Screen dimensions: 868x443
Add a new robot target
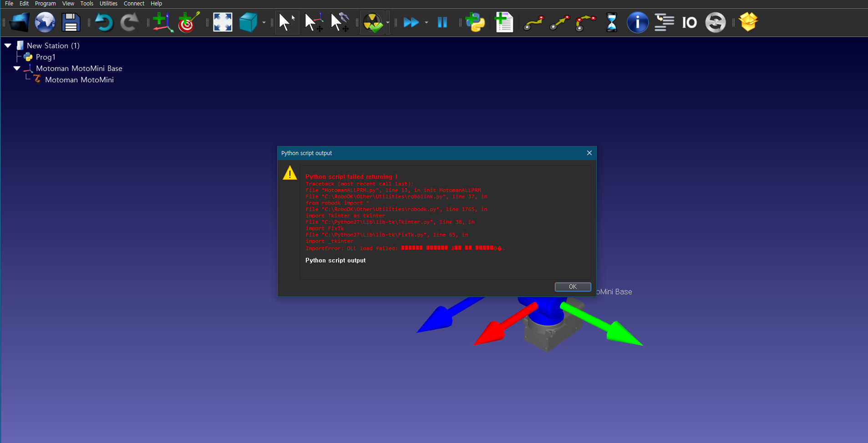[188, 22]
